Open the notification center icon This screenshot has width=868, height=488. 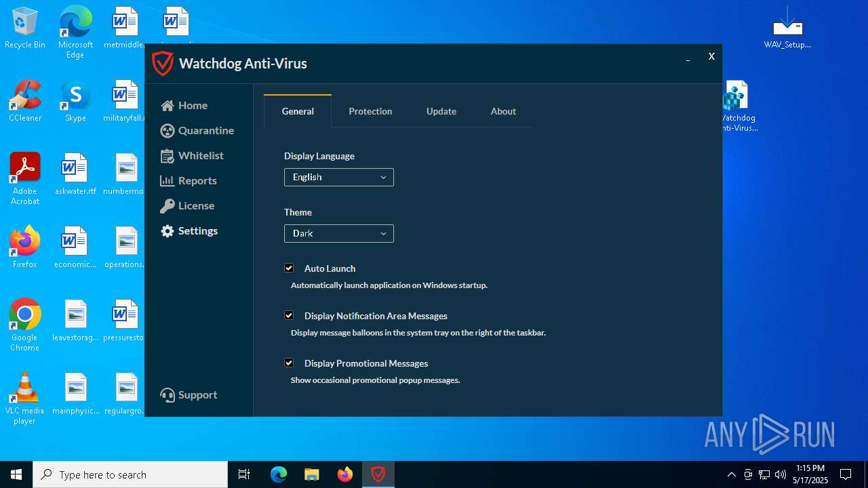(846, 474)
